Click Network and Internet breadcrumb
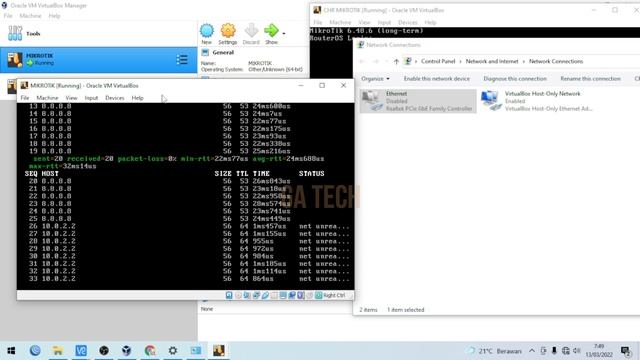Screen dimensions: 640x360 492,61
